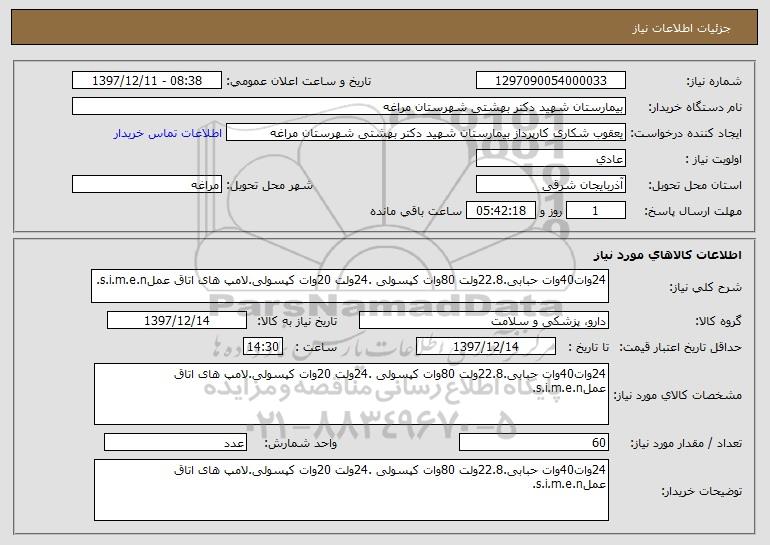Click the شهر محل تحویل label
The width and height of the screenshot is (770, 545).
[x=270, y=186]
